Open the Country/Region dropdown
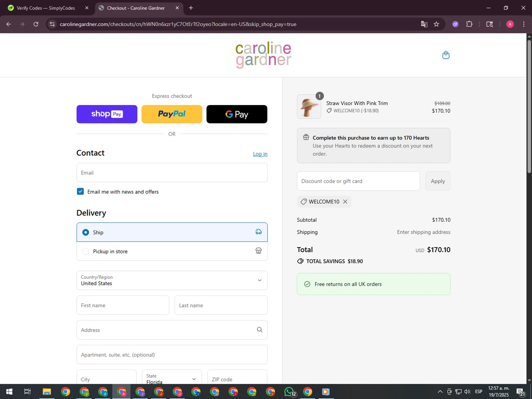Image resolution: width=532 pixels, height=399 pixels. coord(172,281)
